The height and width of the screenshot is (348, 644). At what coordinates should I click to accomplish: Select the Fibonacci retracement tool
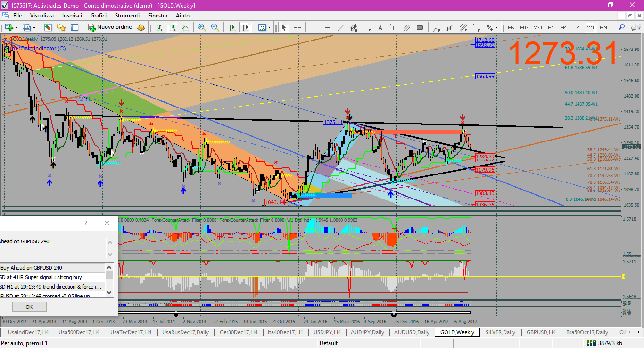pyautogui.click(x=367, y=27)
